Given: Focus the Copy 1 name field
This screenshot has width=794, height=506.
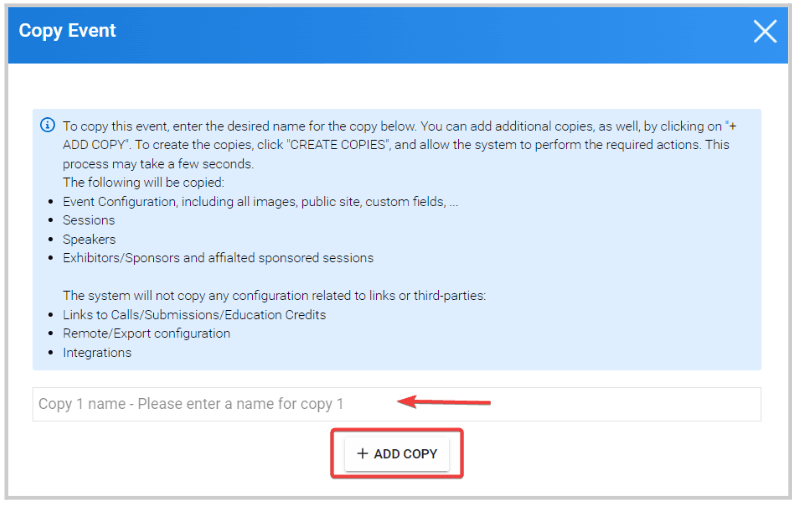Looking at the screenshot, I should 396,404.
